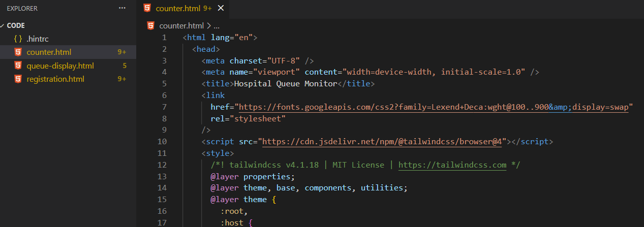Click the HTML5 icon in the breadcrumb bar
The image size is (644, 227).
[x=151, y=25]
